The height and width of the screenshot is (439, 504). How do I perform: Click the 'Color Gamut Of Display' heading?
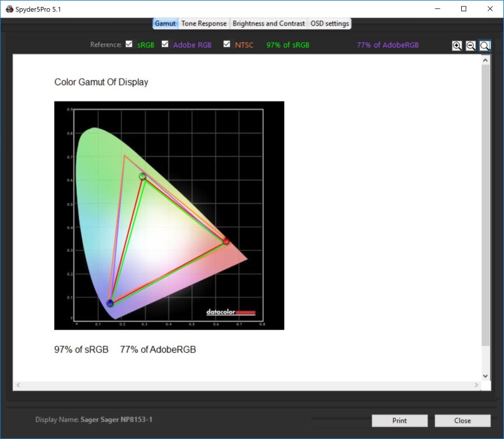pos(101,83)
